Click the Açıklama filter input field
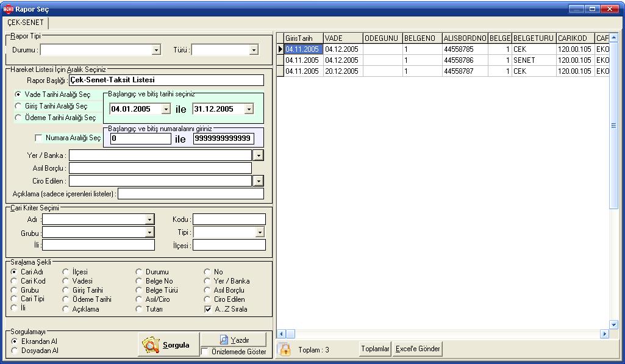Image resolution: width=625 pixels, height=364 pixels. tap(191, 194)
